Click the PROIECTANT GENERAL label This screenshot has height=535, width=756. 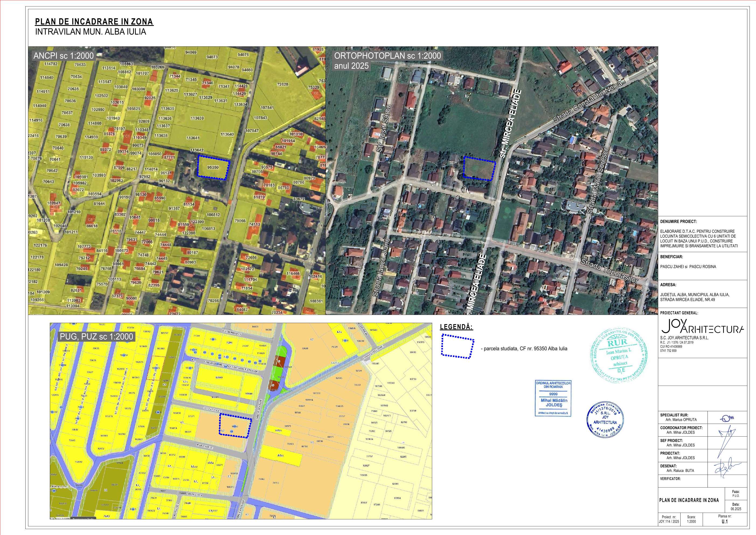click(x=679, y=313)
